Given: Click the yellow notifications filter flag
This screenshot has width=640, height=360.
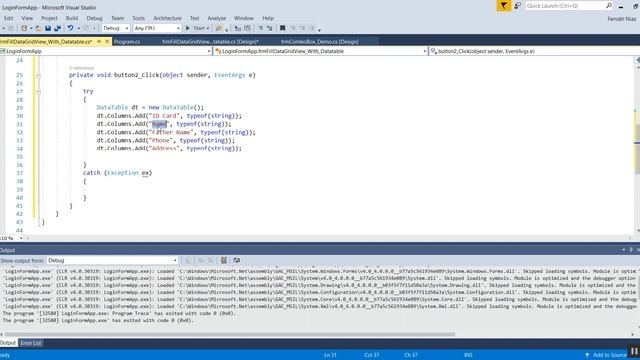Looking at the screenshot, I should [504, 6].
